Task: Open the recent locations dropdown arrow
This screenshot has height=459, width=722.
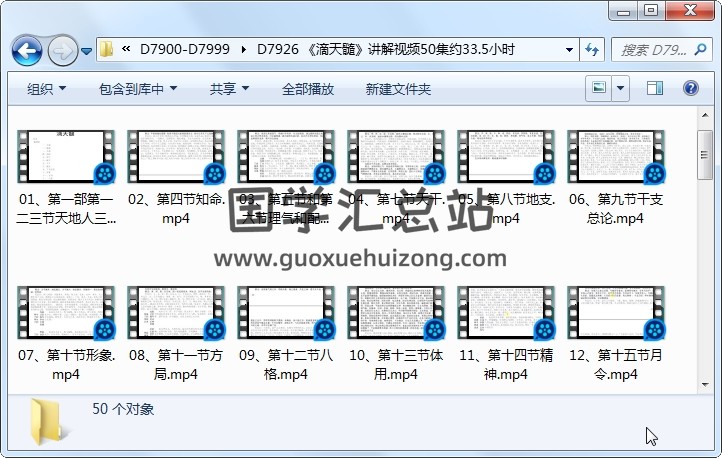Action: (x=86, y=51)
